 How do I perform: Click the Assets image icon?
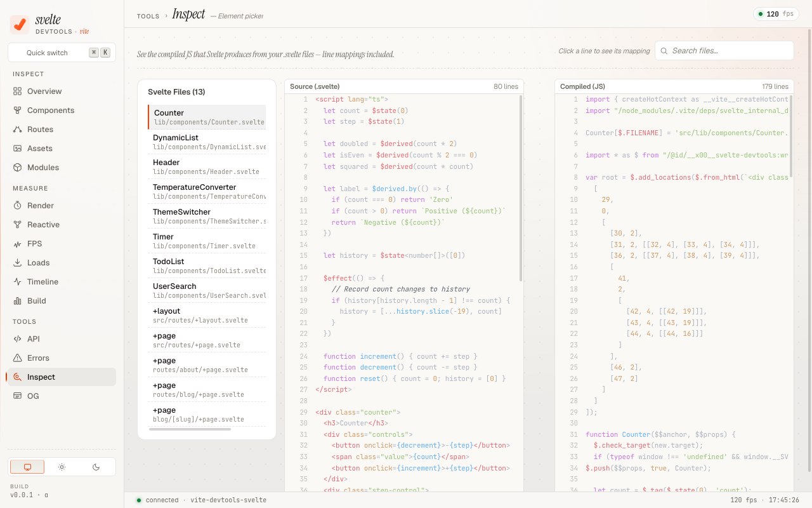click(18, 149)
